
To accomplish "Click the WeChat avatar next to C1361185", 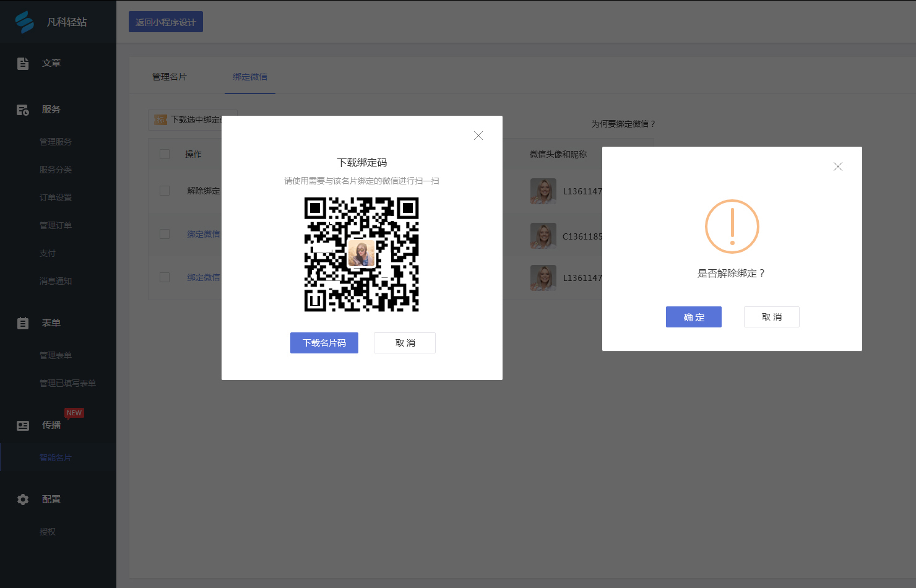I will click(x=543, y=236).
